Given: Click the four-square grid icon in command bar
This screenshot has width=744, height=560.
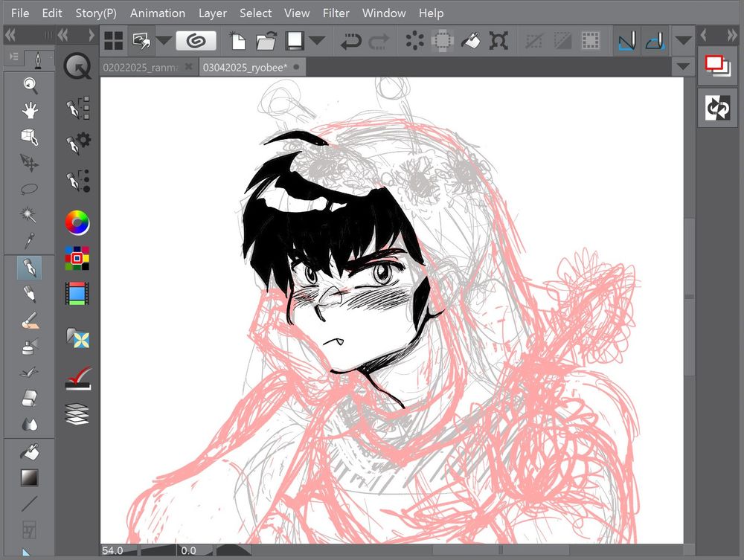Looking at the screenshot, I should pos(114,41).
